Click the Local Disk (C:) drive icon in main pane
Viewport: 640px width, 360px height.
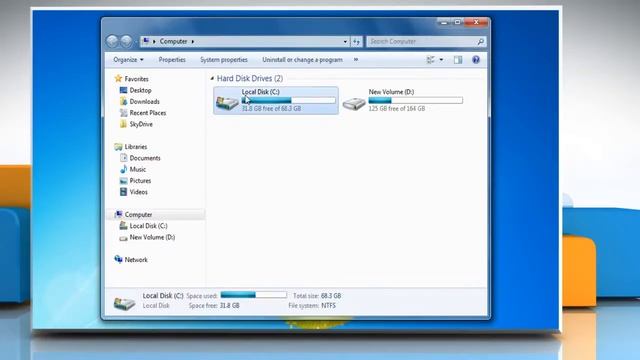[227, 102]
